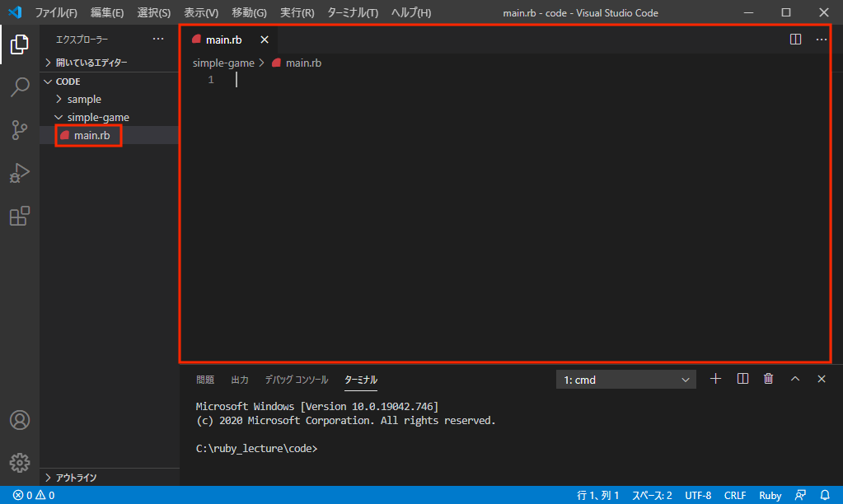
Task: Open the Manage gear settings icon
Action: 20,463
